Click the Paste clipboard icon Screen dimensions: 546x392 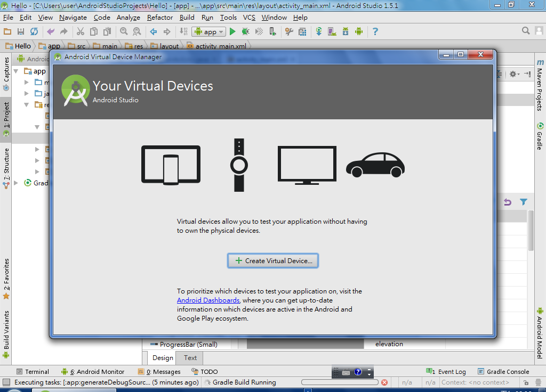point(107,31)
